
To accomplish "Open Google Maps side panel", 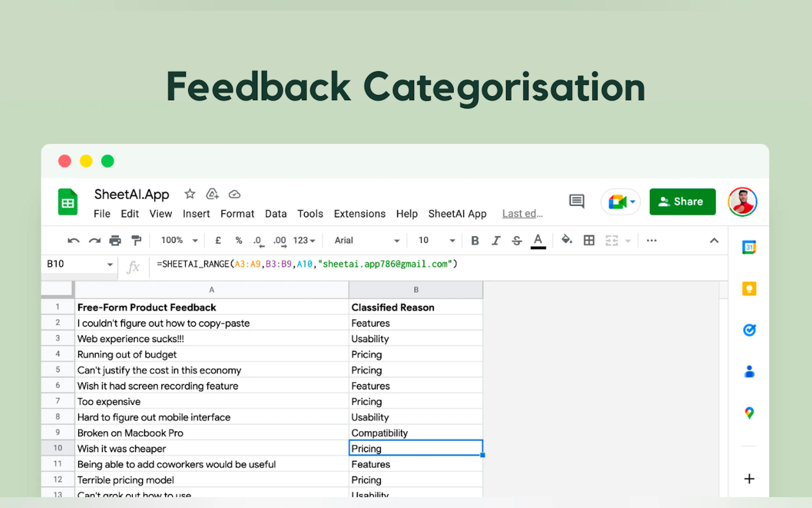I will coord(749,413).
